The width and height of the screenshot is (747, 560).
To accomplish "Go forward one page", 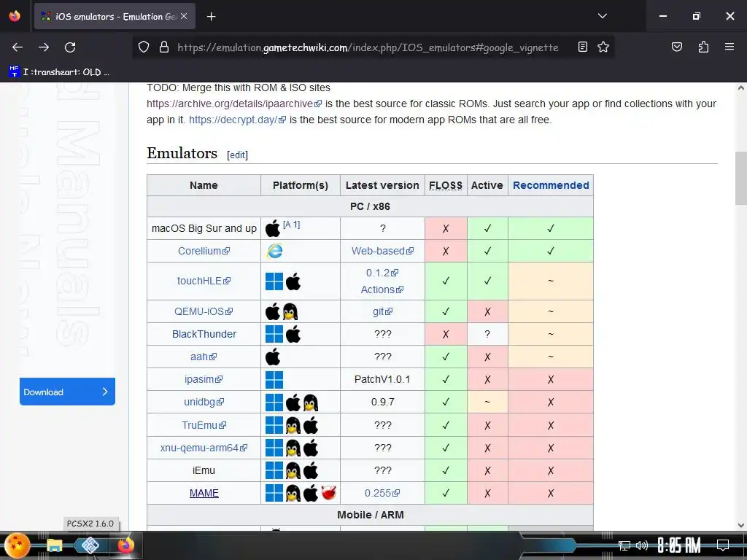I will (44, 47).
